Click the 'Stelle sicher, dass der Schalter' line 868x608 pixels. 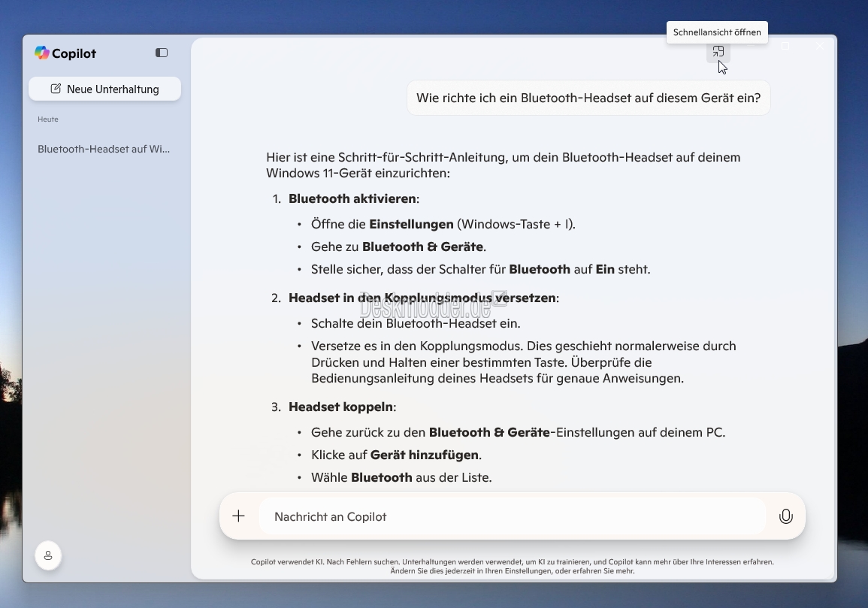pos(480,270)
